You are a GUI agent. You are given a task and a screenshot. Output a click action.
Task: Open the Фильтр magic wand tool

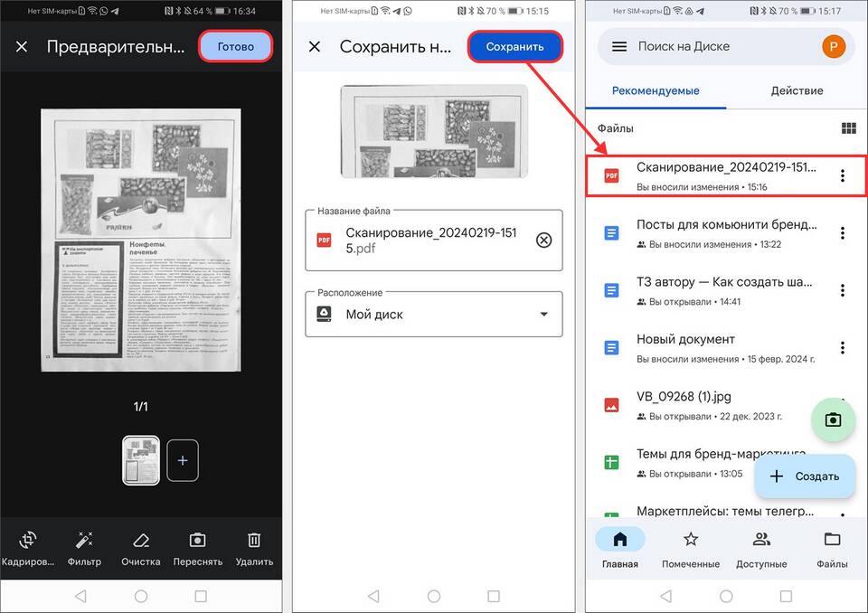click(84, 549)
